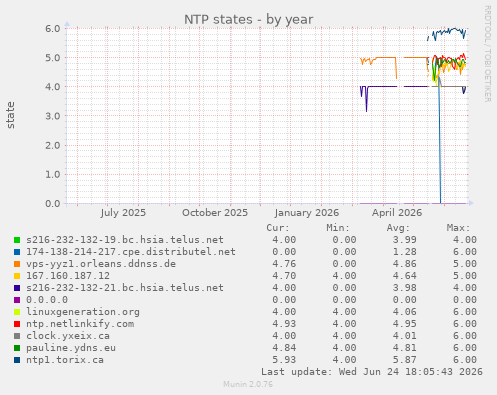The width and height of the screenshot is (497, 395).
Task: Click Avg value 4.95 for ntp.netlinkify.com
Action: pyautogui.click(x=404, y=324)
